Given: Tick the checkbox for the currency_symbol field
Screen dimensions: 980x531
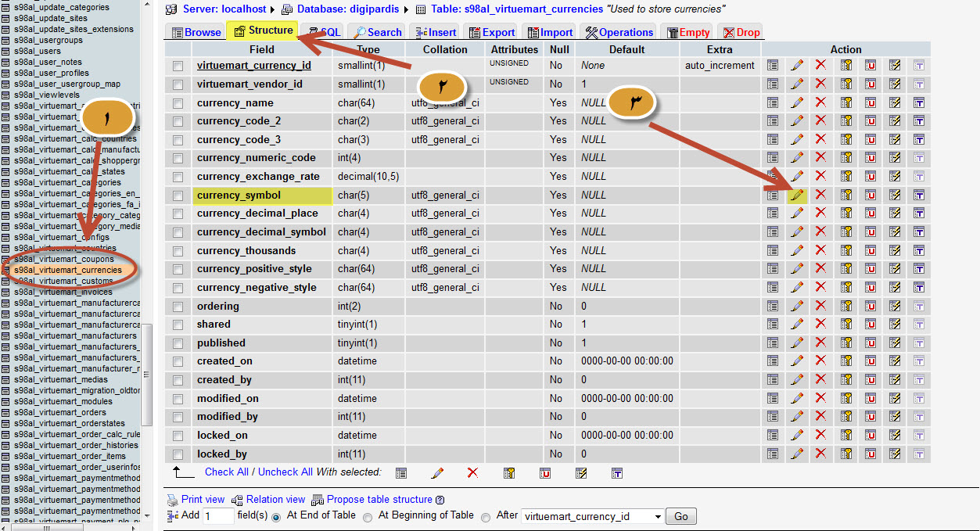Looking at the screenshot, I should click(178, 196).
